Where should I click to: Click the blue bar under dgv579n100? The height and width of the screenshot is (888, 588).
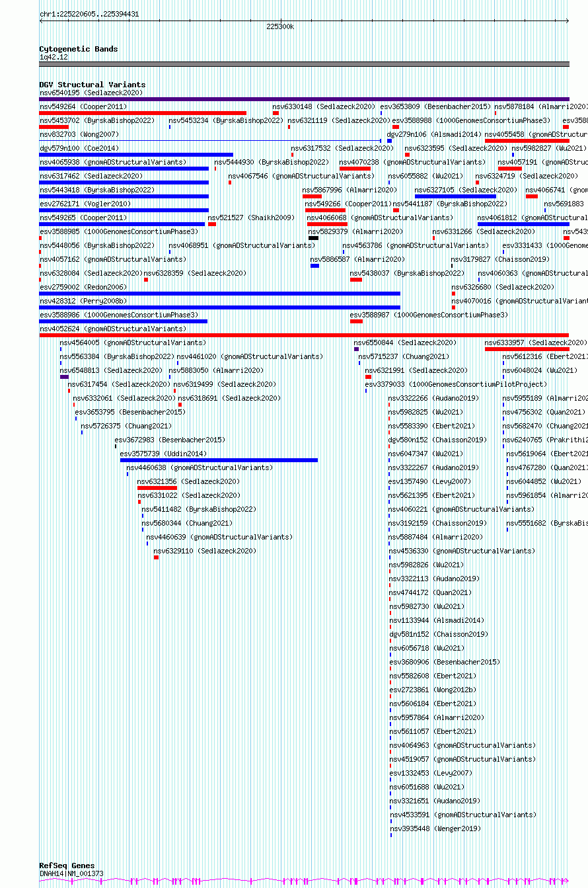pos(136,155)
